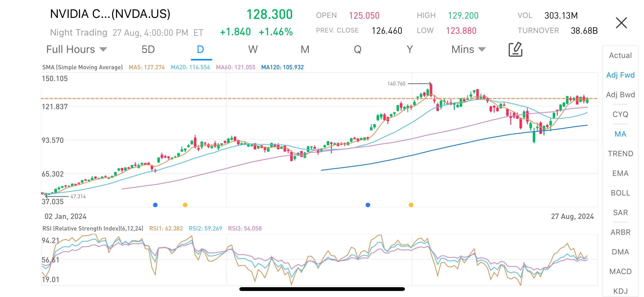Image resolution: width=644 pixels, height=297 pixels.
Task: Click the 27 Aug, 2024 end date
Action: point(572,216)
